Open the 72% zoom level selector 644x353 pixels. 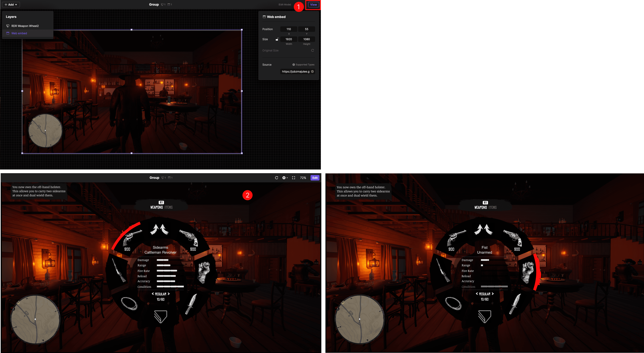[303, 178]
